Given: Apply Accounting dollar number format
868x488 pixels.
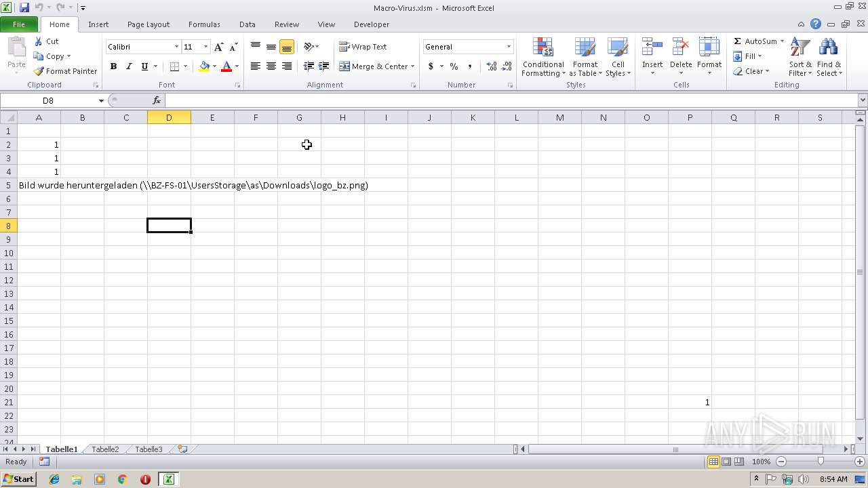Looking at the screenshot, I should click(431, 66).
